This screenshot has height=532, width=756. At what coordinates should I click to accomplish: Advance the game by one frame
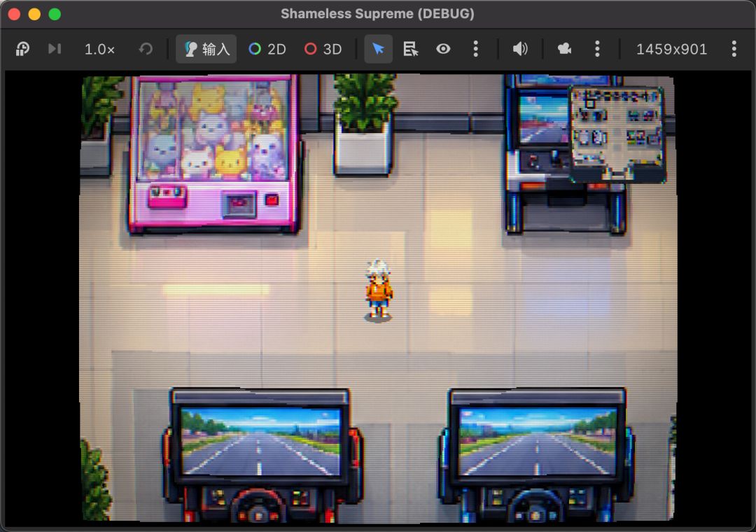coord(55,49)
